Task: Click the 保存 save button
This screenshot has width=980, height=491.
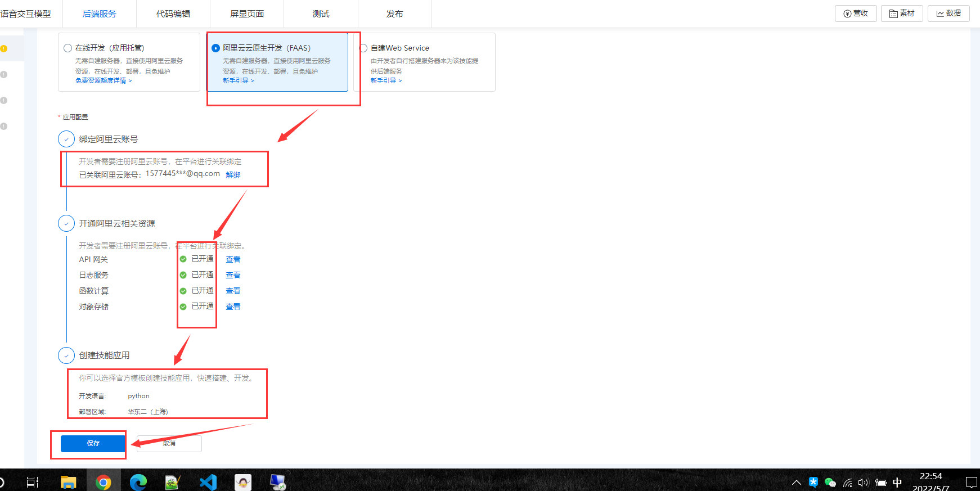Action: click(x=93, y=443)
